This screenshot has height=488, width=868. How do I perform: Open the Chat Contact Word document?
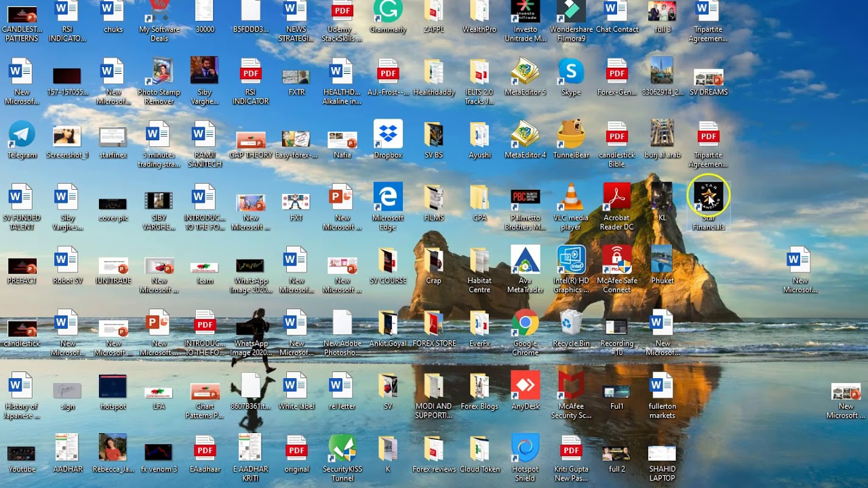(617, 18)
